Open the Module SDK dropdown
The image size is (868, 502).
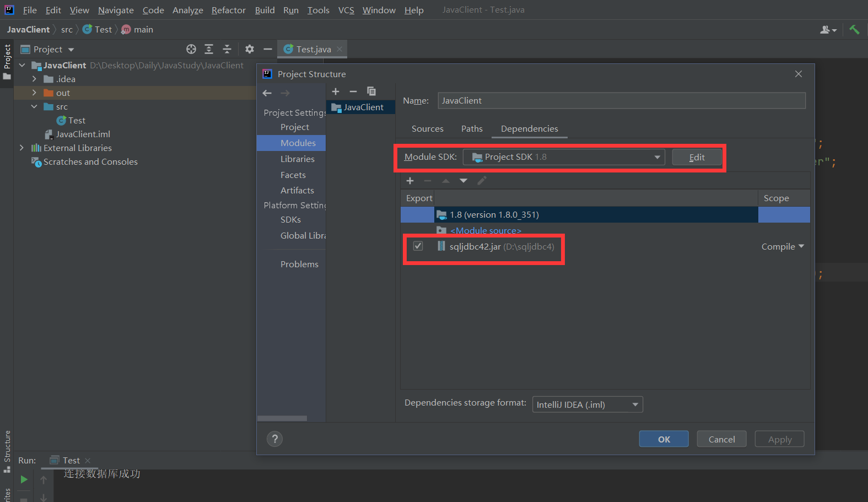(564, 157)
